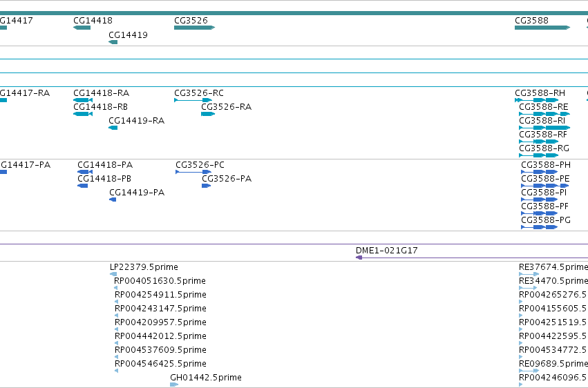Select protein CG14418-PA
This screenshot has width=588, height=388.
(85, 172)
